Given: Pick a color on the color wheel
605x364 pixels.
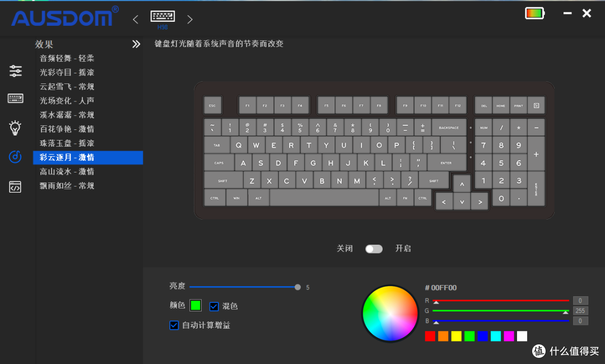Looking at the screenshot, I should [x=390, y=314].
